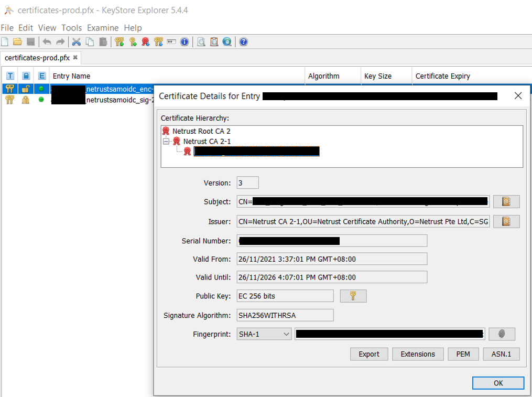The height and width of the screenshot is (397, 532).
Task: Click the PEM button
Action: (463, 354)
